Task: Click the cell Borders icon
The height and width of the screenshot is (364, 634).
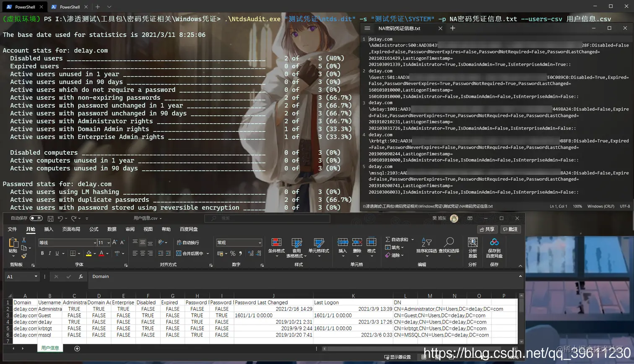Action: point(73,253)
